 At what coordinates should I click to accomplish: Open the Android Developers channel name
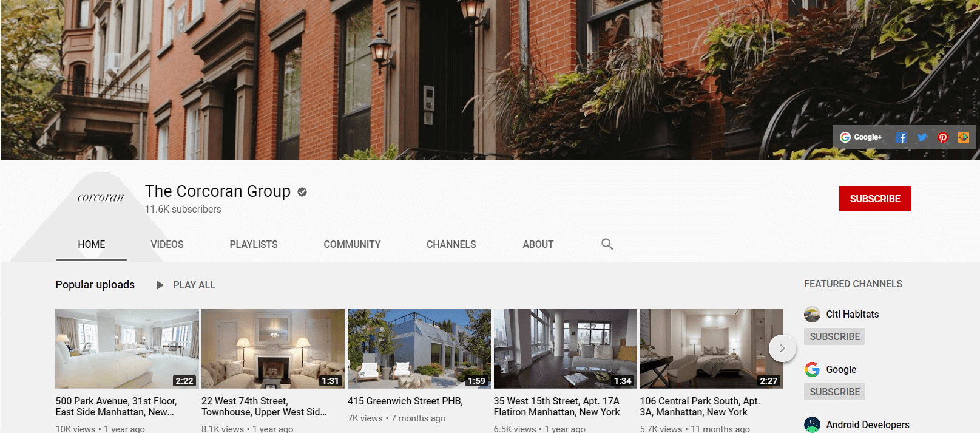(868, 424)
